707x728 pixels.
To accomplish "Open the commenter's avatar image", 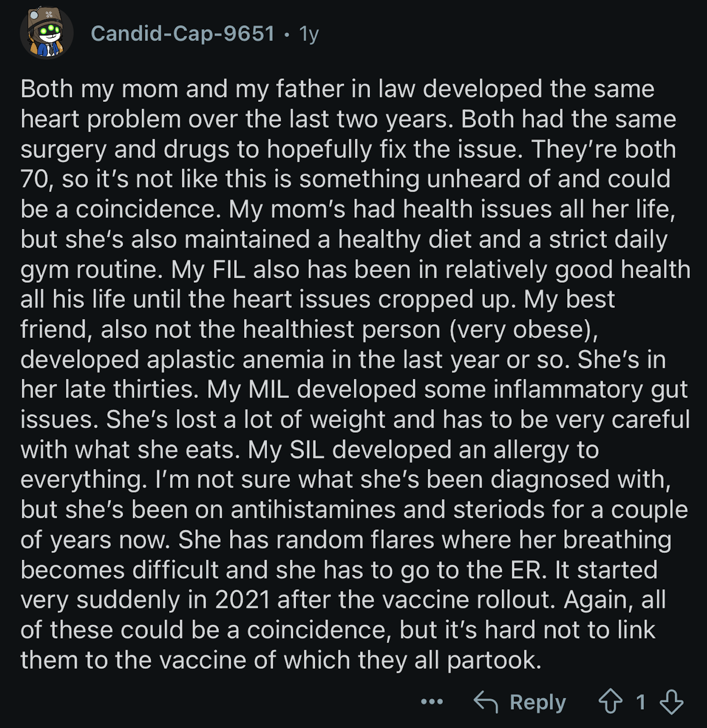I will (47, 33).
